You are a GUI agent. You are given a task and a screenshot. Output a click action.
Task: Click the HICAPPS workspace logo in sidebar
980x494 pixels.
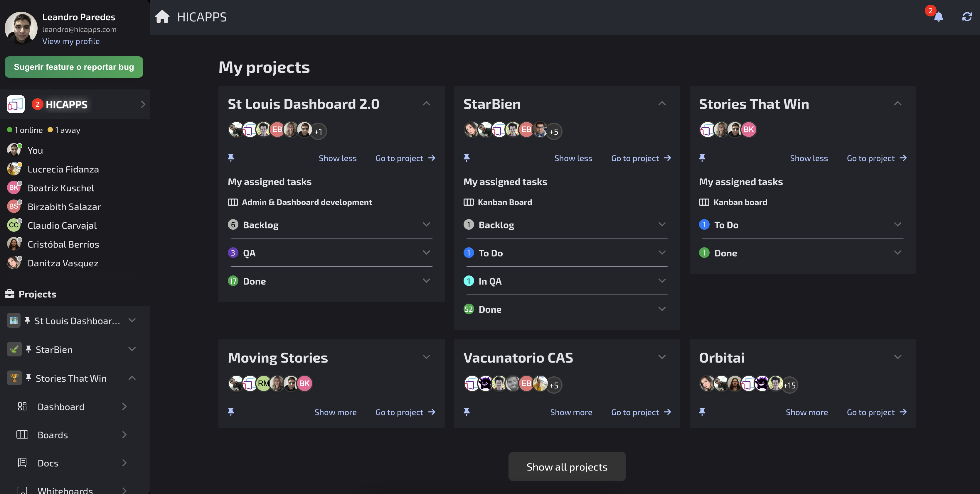click(16, 104)
